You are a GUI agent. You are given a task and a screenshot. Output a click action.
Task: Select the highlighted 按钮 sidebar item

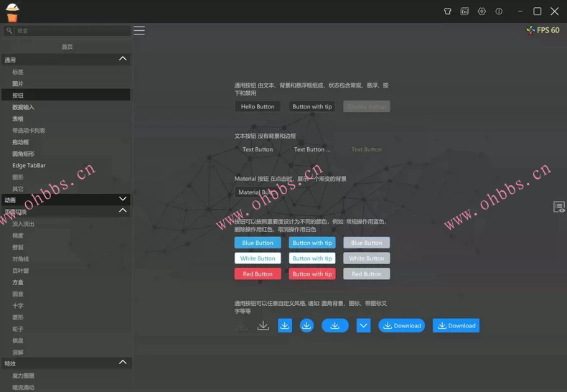click(x=66, y=95)
